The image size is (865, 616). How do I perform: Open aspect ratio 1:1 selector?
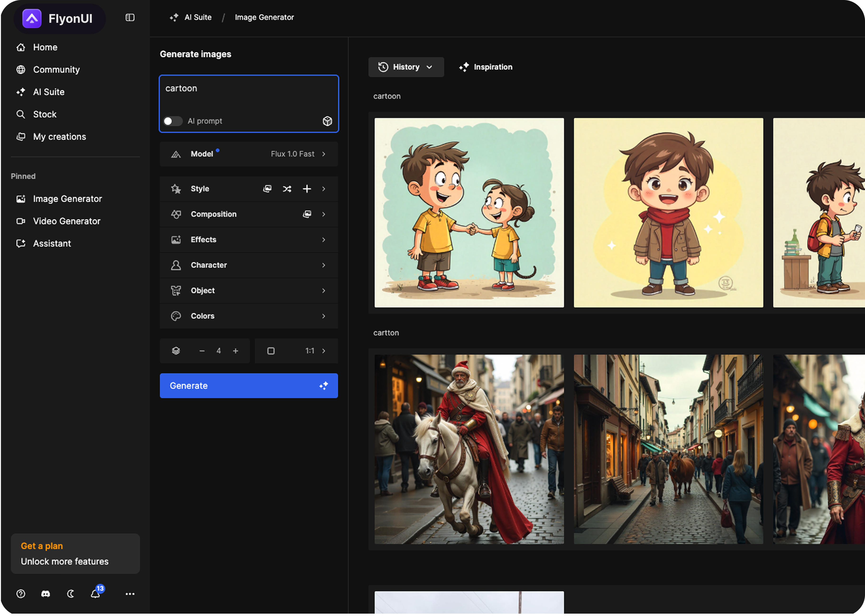click(296, 351)
